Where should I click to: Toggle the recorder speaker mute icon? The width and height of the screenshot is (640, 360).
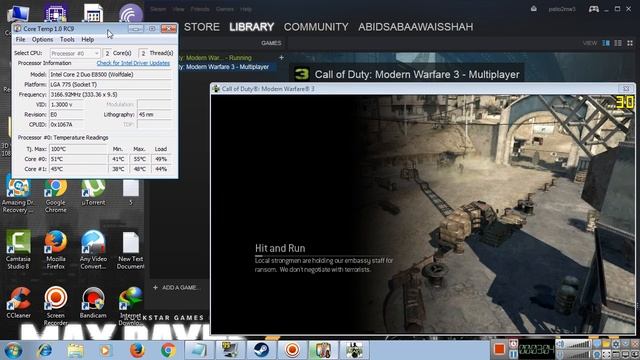pos(561,344)
